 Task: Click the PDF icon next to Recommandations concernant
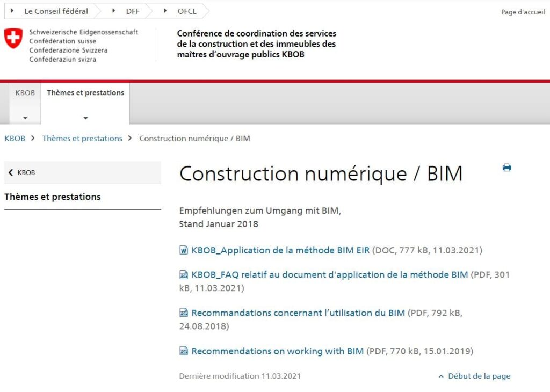point(184,313)
